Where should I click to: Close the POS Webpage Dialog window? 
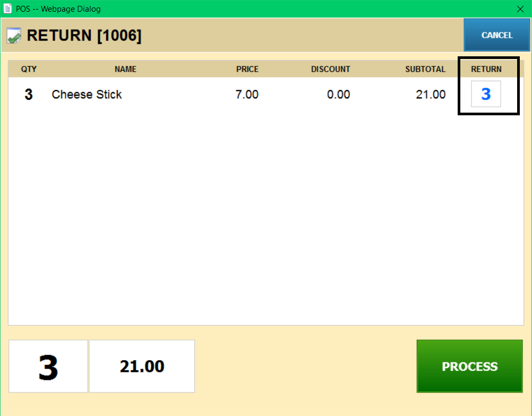tap(520, 9)
